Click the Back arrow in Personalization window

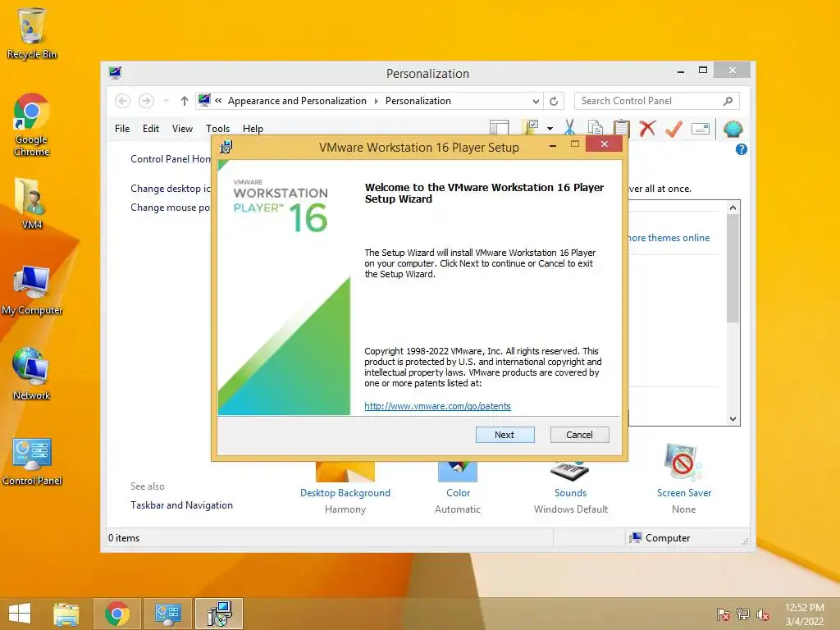[x=123, y=101]
